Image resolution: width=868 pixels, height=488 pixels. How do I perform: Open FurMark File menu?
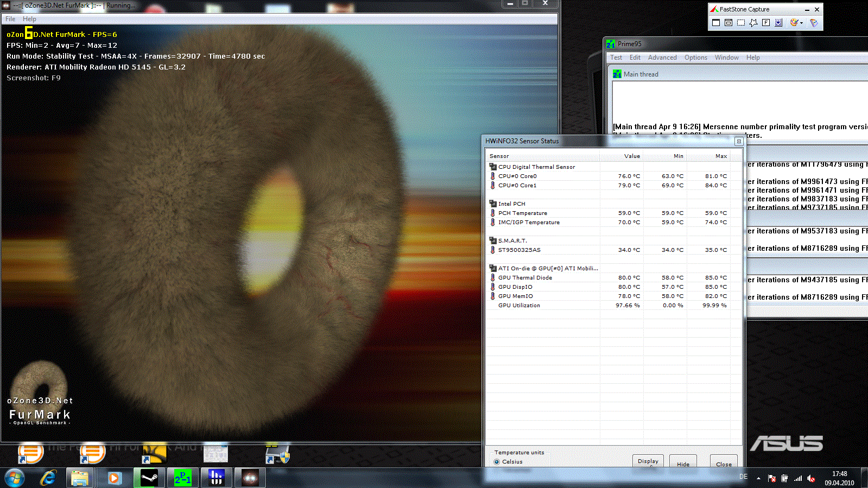tap(10, 19)
